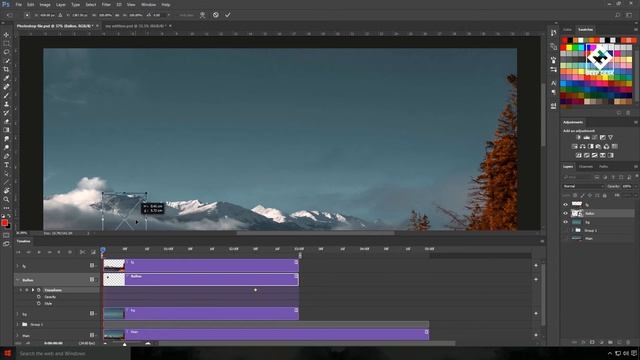Add Brightness/Contrast adjustment

pyautogui.click(x=578, y=138)
